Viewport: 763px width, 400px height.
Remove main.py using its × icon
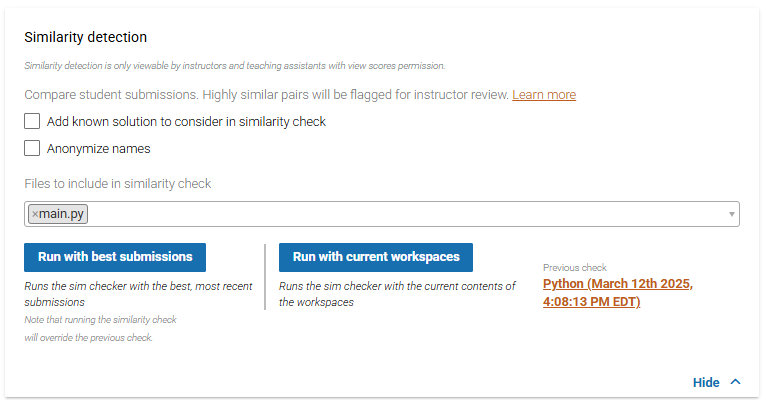click(x=35, y=214)
